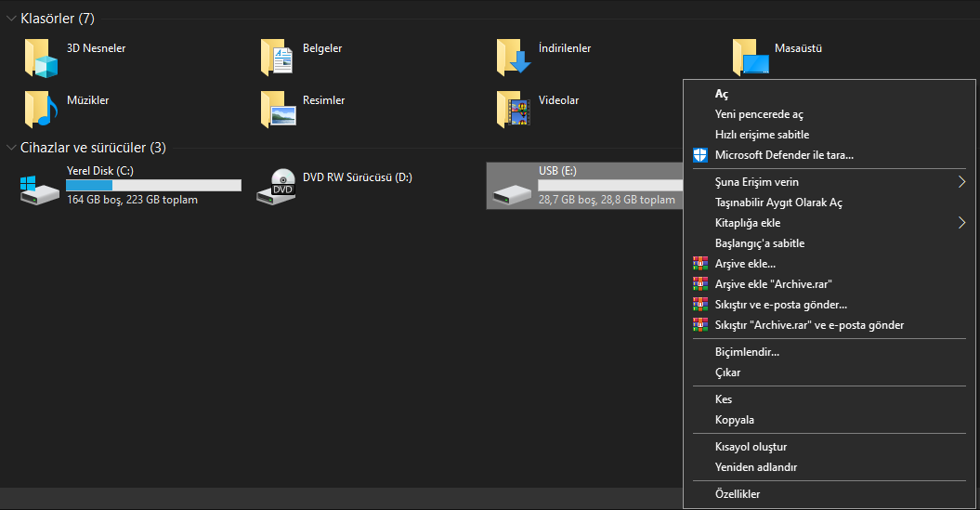This screenshot has width=980, height=510.
Task: Click the "İndirilenler" label
Action: coord(565,48)
